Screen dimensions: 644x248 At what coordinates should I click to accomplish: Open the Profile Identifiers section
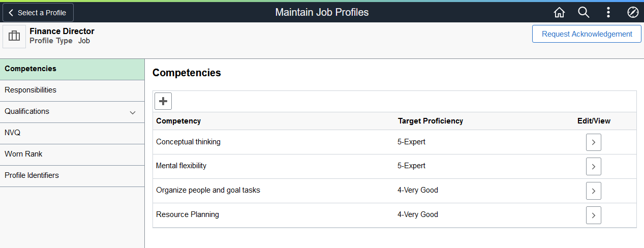coord(72,175)
